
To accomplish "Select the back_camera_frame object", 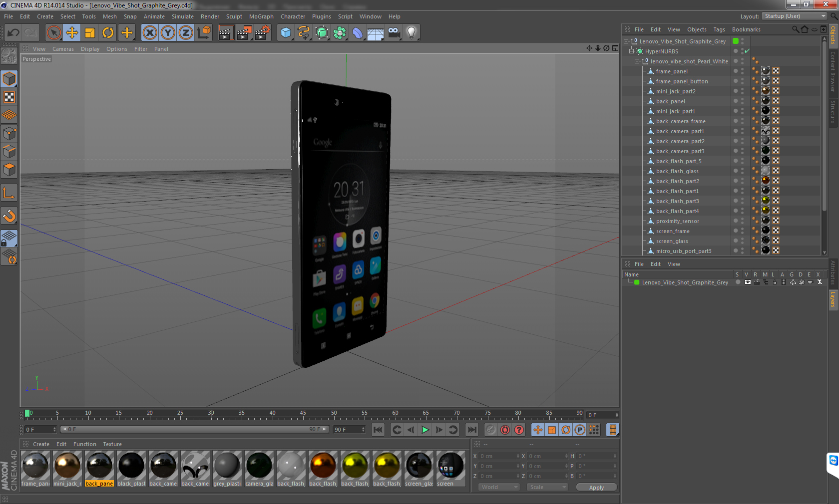I will click(x=681, y=121).
